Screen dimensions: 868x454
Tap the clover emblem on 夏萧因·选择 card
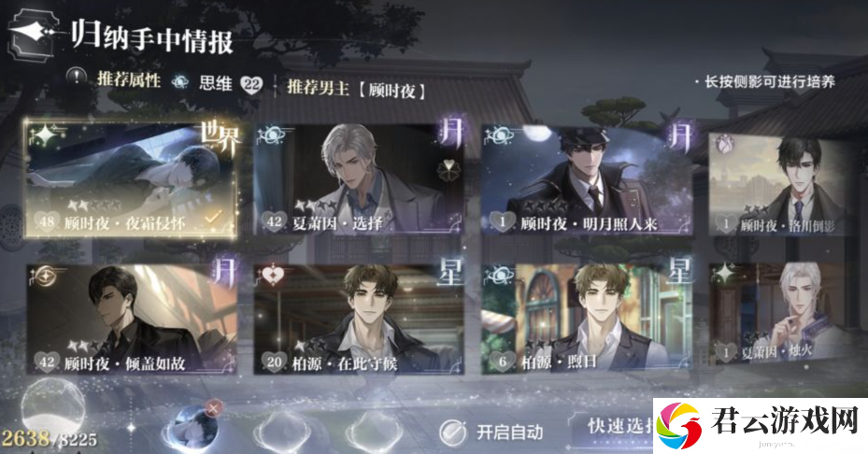coord(447,171)
